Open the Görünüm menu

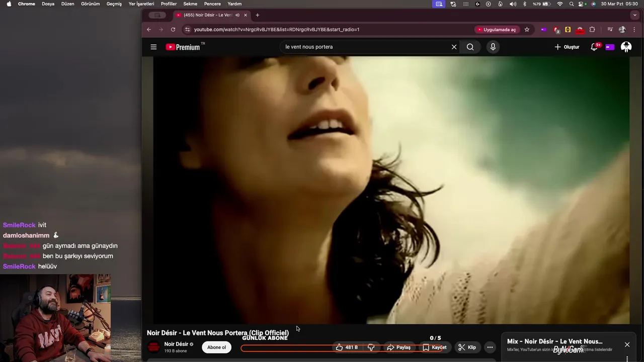(x=91, y=4)
